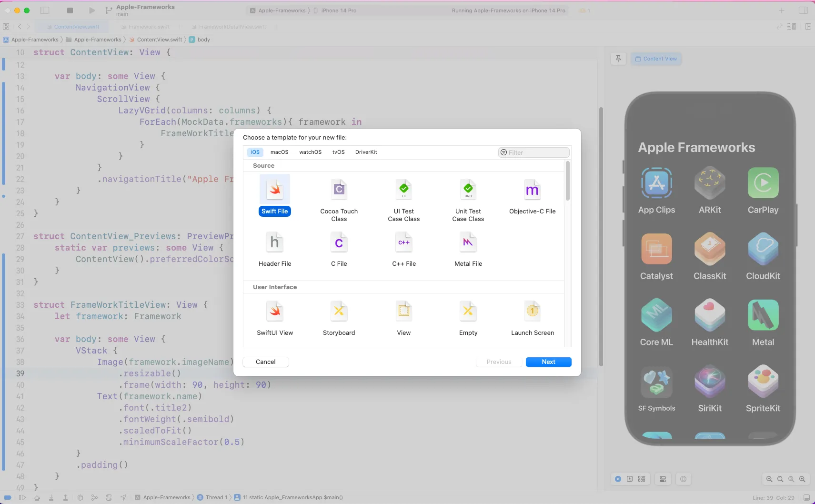Click the Run button in Xcode toolbar
Image resolution: width=815 pixels, height=504 pixels.
(92, 10)
